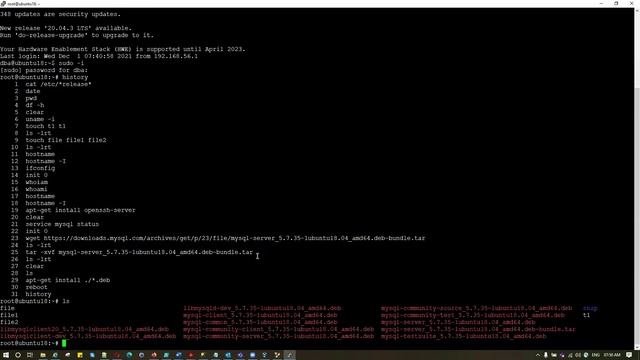Click 'libmysqlclient20_5.7.35' deb file name
640x360 pixels.
[84, 329]
